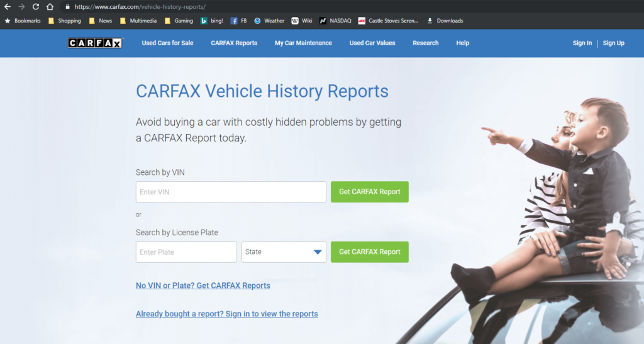644x344 pixels.
Task: Open the Gaming bookmarks folder
Action: click(179, 21)
